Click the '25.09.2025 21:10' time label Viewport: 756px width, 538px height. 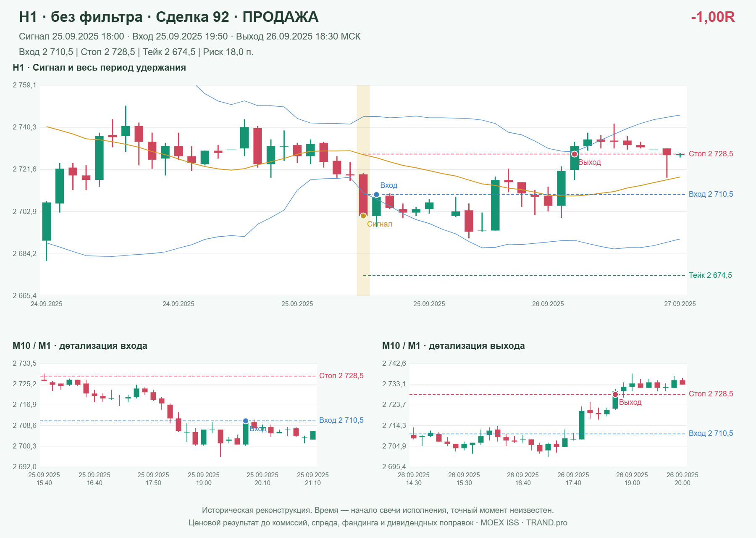coord(313,479)
